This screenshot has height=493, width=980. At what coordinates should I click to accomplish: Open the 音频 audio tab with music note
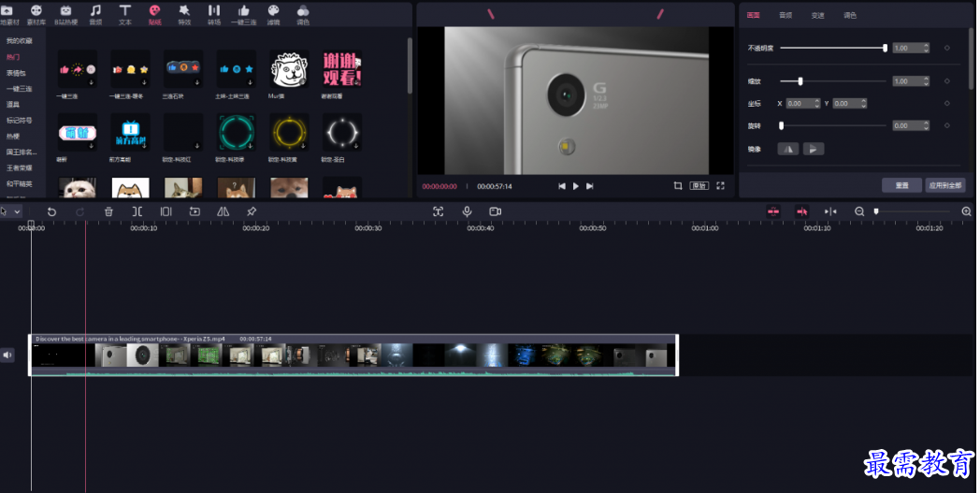point(95,14)
